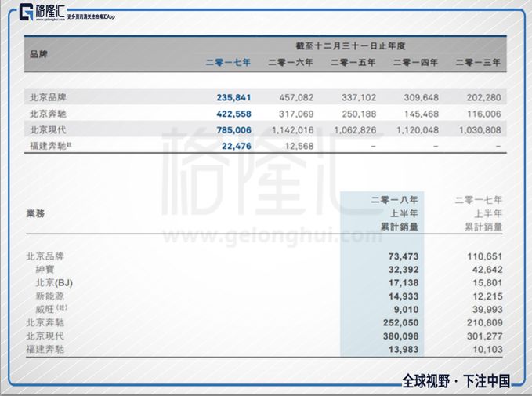Click the value 42,642
This screenshot has height=396, width=532.
(487, 270)
